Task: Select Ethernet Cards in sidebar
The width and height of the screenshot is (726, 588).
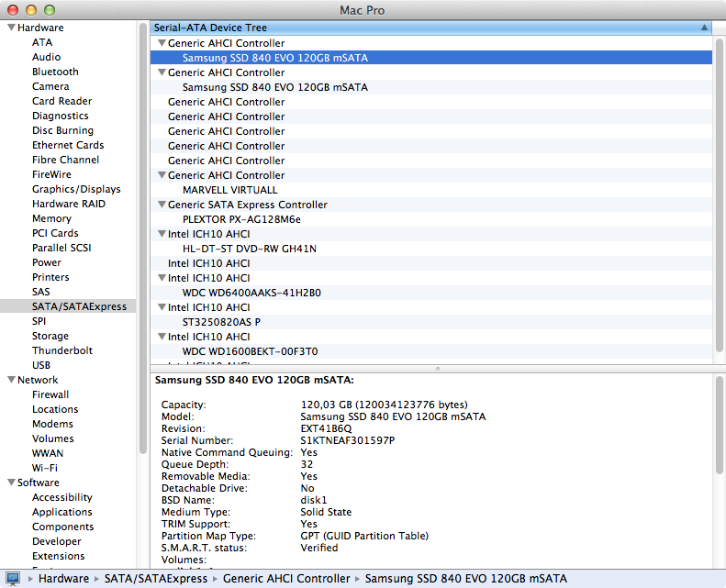Action: (x=68, y=145)
